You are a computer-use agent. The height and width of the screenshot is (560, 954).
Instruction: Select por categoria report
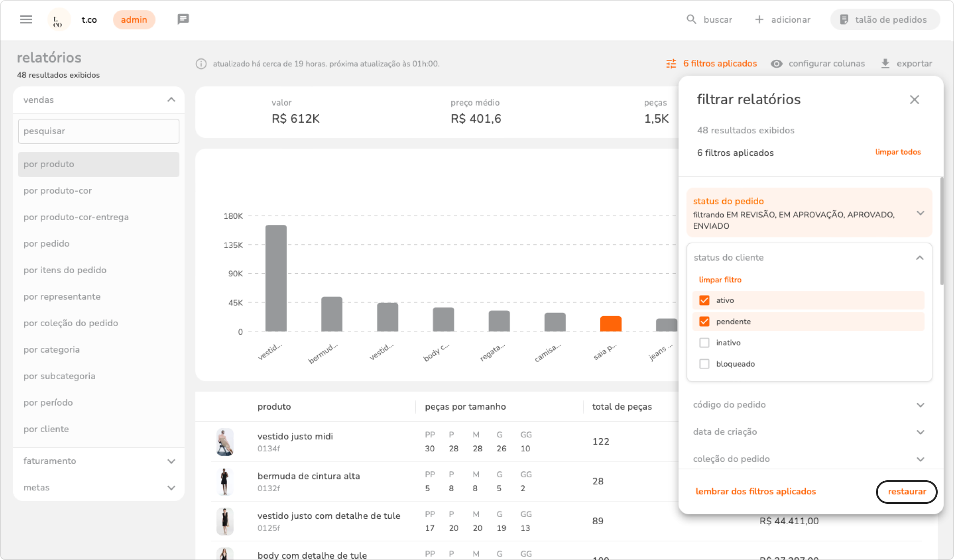click(x=52, y=350)
